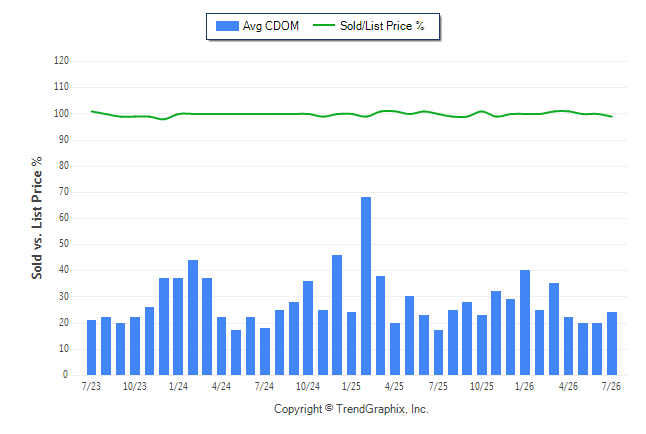The image size is (646, 434).
Task: Click the green line's end point at 7/26
Action: [x=612, y=117]
